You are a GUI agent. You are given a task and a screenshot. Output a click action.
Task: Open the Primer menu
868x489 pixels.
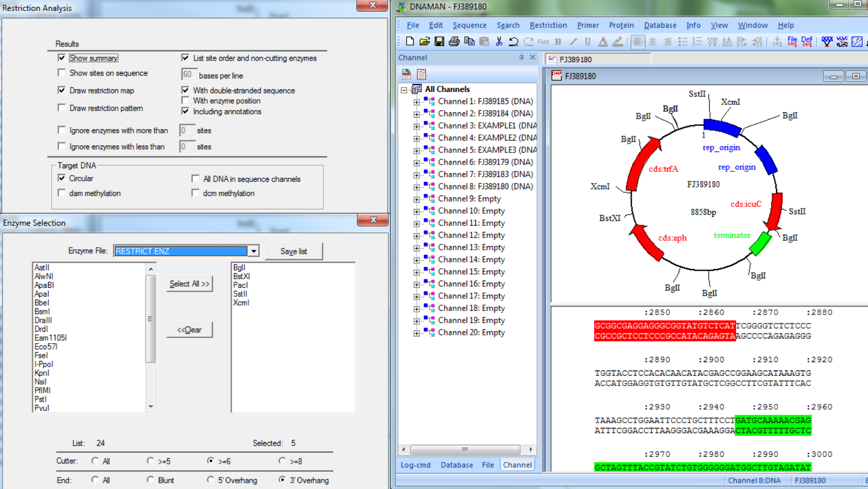click(x=588, y=25)
